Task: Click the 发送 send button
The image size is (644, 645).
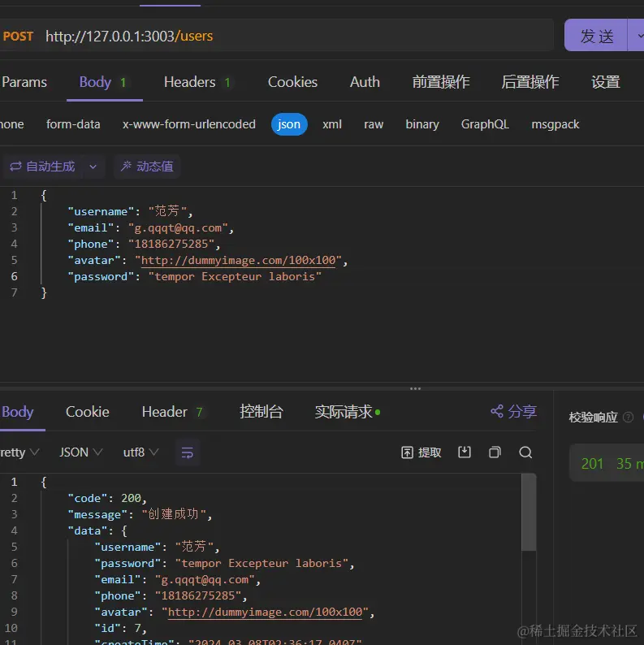Action: pos(596,36)
